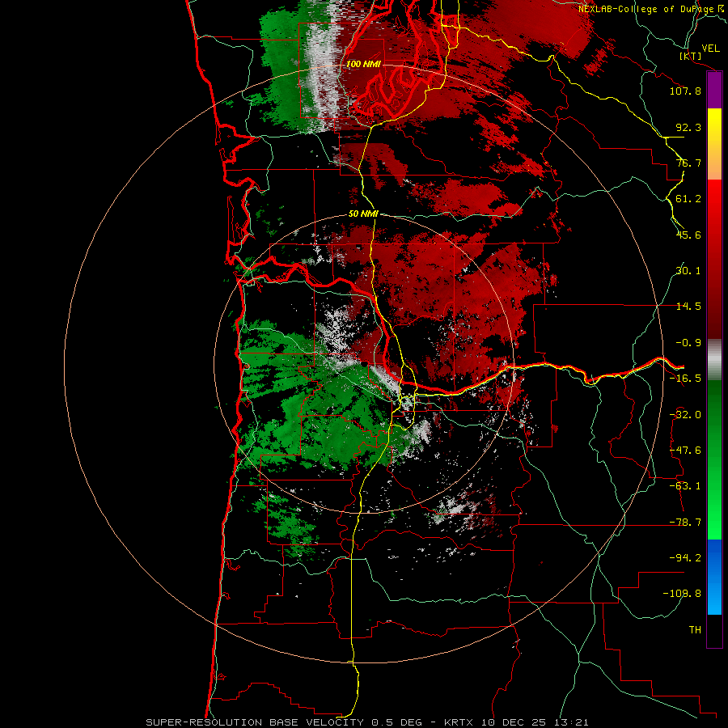Image resolution: width=728 pixels, height=728 pixels.
Task: Click the 50 NMI range ring label
Action: (x=363, y=214)
